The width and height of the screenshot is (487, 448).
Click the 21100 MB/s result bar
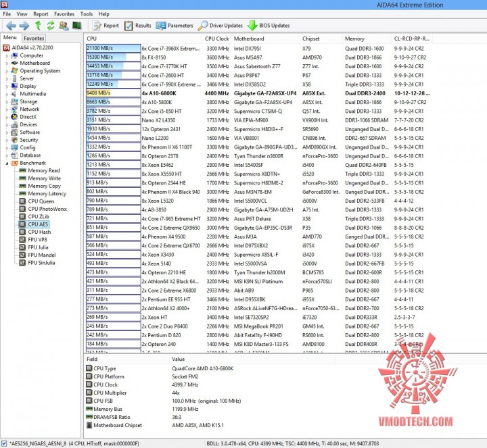[x=114, y=49]
